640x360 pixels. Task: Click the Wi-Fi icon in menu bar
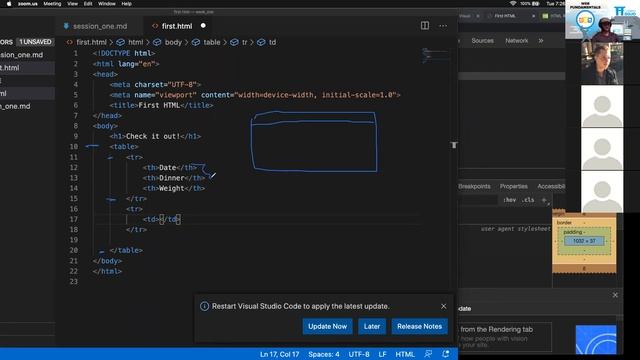[513, 3]
